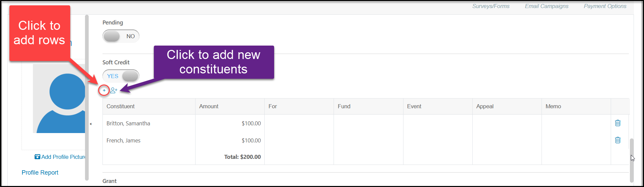The width and height of the screenshot is (644, 187).
Task: Click the Add Profile Picture link
Action: pyautogui.click(x=63, y=157)
